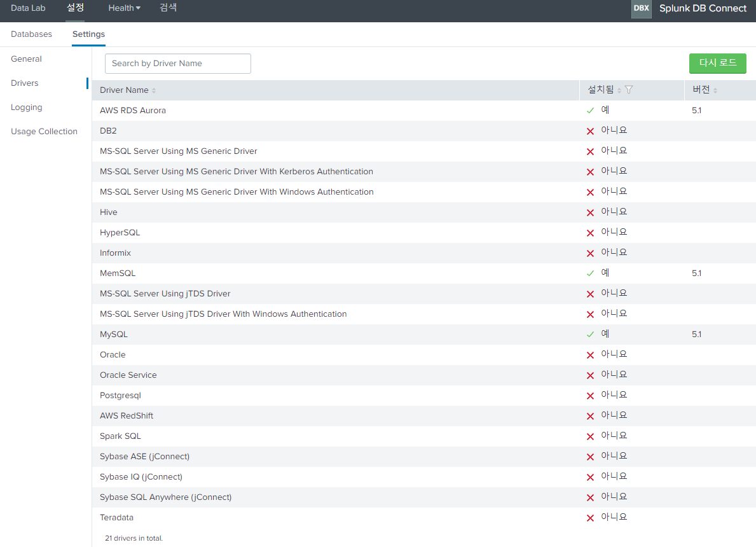Open Usage Collection in sidebar
The image size is (756, 547).
click(44, 131)
